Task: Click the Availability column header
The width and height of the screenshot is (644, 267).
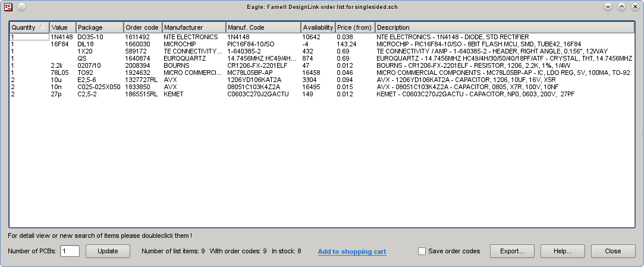Action: point(318,28)
